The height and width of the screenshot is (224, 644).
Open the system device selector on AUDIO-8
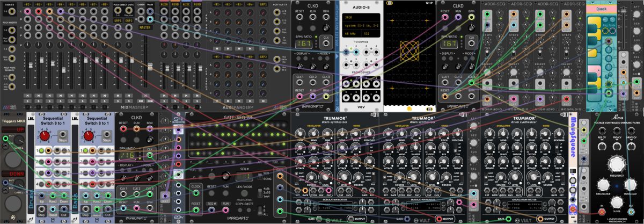coord(362,25)
